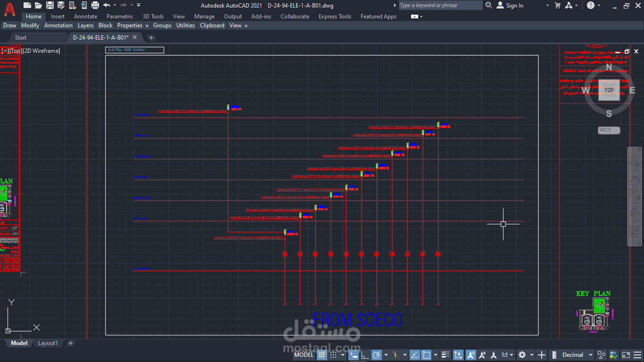Open the AutoCAD application menu logo

point(9,9)
